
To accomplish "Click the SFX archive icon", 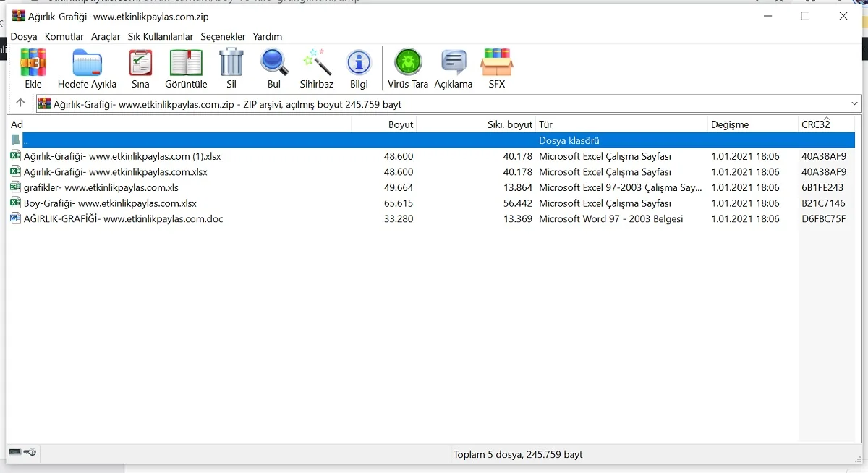I will [497, 63].
